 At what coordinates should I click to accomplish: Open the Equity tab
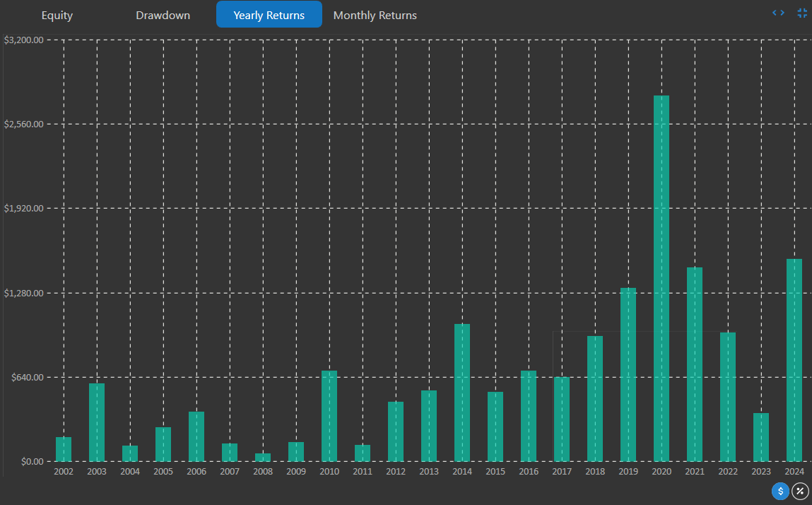57,15
